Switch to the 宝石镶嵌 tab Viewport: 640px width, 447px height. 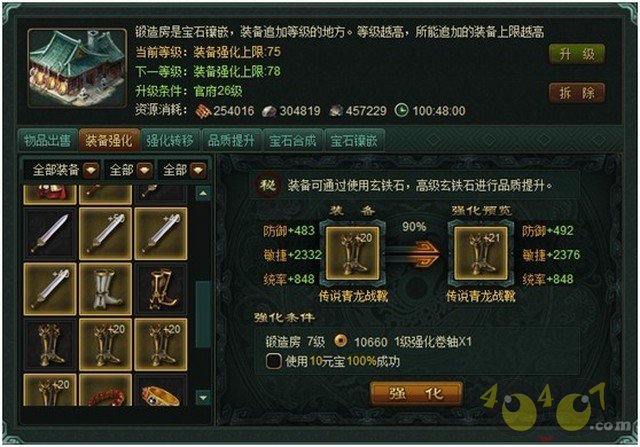pos(354,141)
